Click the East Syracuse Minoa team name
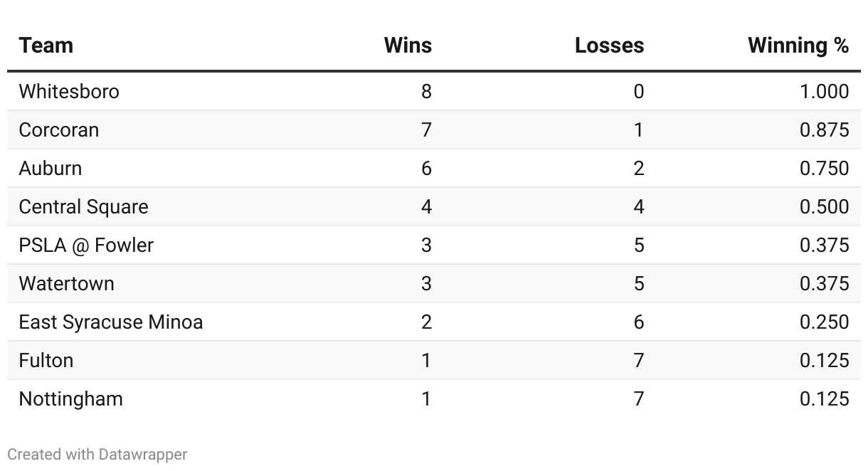The height and width of the screenshot is (471, 868). (111, 322)
